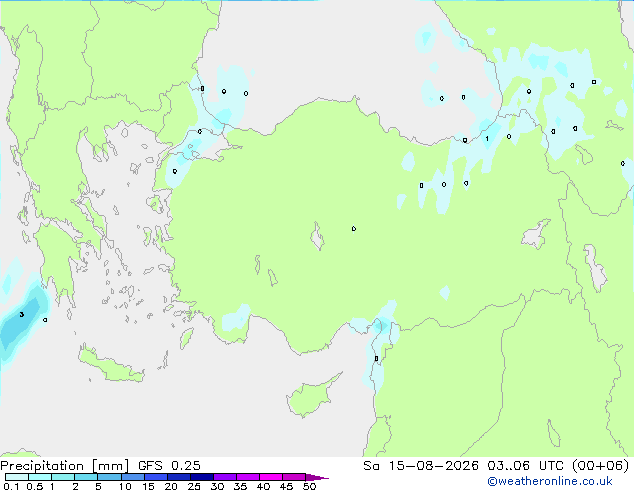Click the 03..06 UTC time range
Viewport: 634px width, 490px height.
[525, 466]
